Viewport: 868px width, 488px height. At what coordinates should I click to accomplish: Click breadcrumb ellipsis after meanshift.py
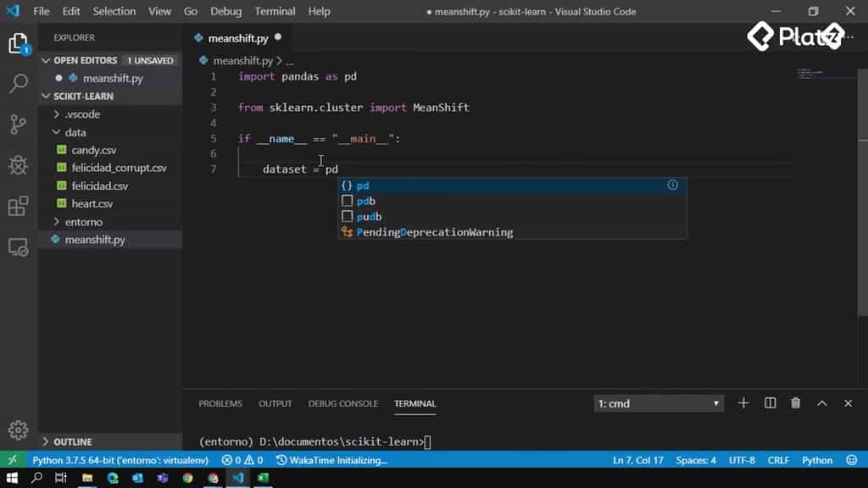(x=290, y=61)
